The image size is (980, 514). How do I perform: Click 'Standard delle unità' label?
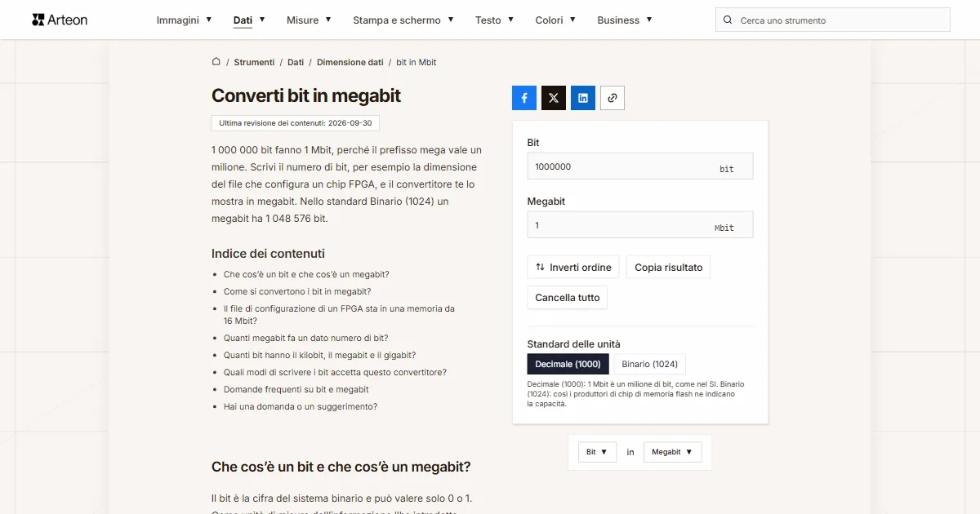(x=573, y=344)
